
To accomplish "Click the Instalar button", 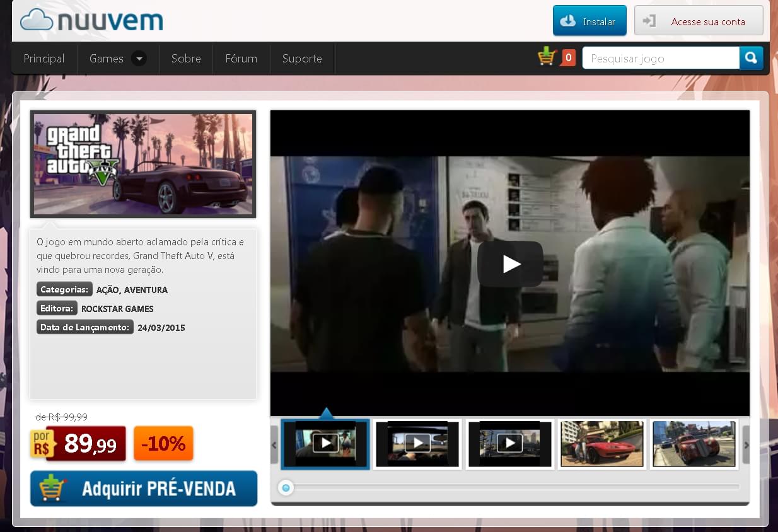I will (589, 21).
